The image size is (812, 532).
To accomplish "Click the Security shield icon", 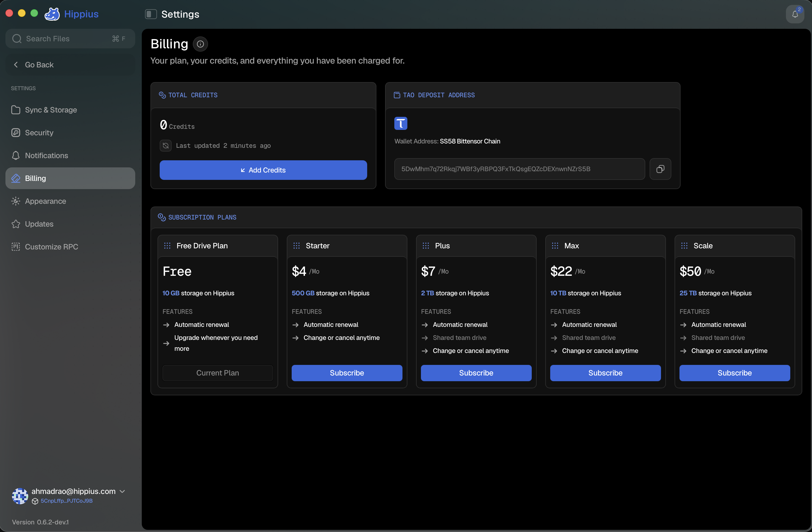I will click(16, 133).
